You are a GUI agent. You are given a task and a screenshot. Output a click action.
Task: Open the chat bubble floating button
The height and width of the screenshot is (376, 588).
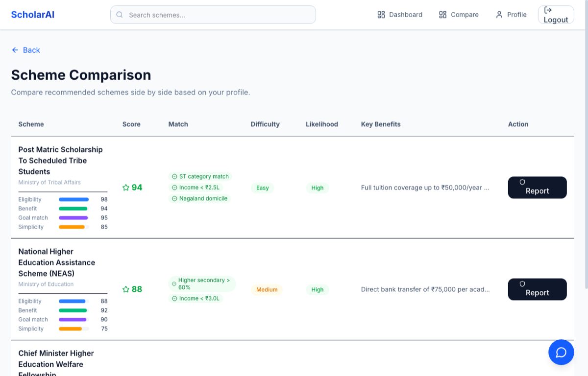(x=561, y=352)
